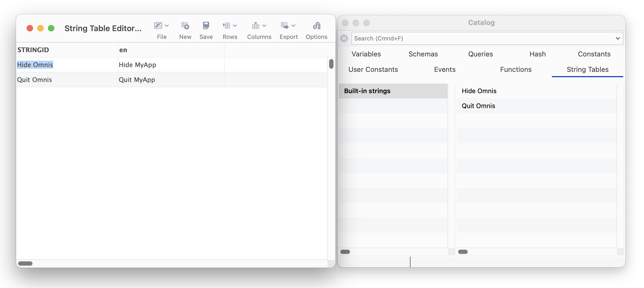Click the New row icon

(185, 26)
